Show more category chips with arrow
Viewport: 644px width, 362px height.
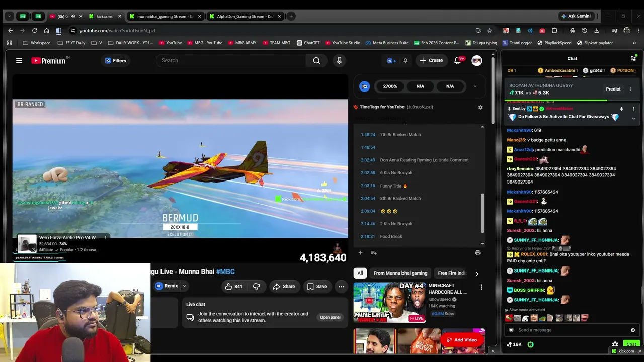click(x=476, y=274)
